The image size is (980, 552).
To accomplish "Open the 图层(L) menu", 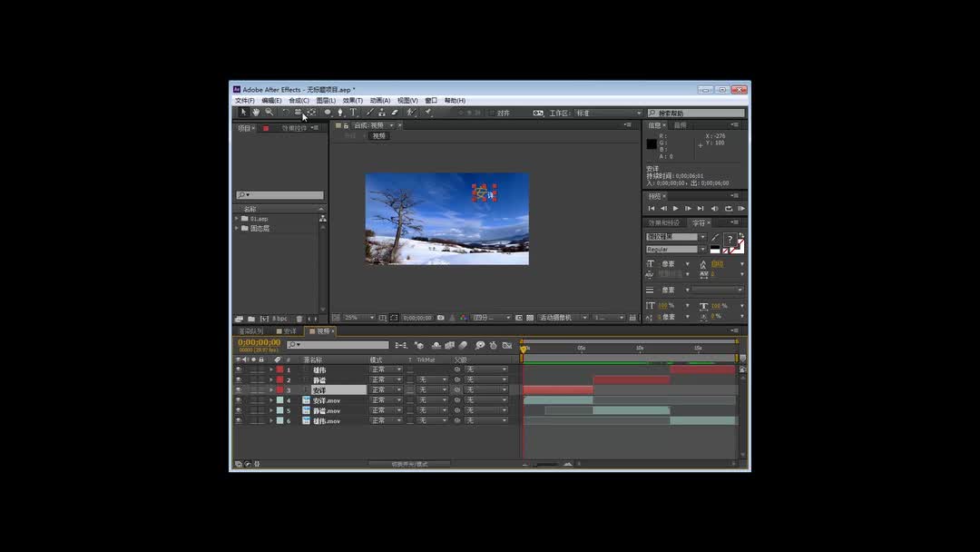I will coord(326,101).
